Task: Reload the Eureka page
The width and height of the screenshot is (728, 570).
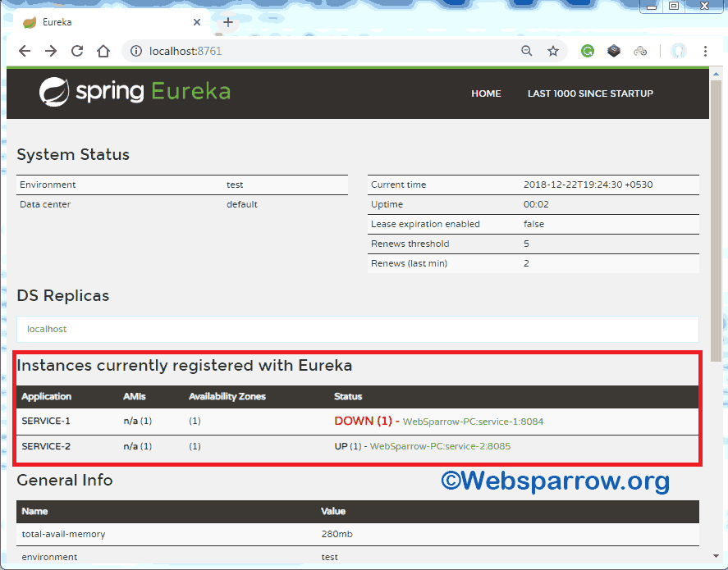Action: click(x=77, y=51)
